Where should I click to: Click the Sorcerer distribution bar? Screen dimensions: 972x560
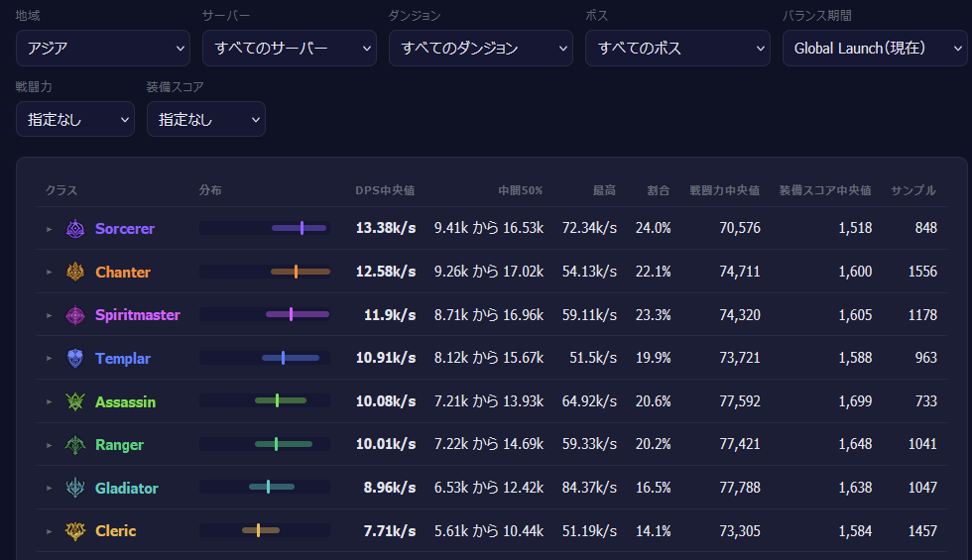pyautogui.click(x=265, y=228)
